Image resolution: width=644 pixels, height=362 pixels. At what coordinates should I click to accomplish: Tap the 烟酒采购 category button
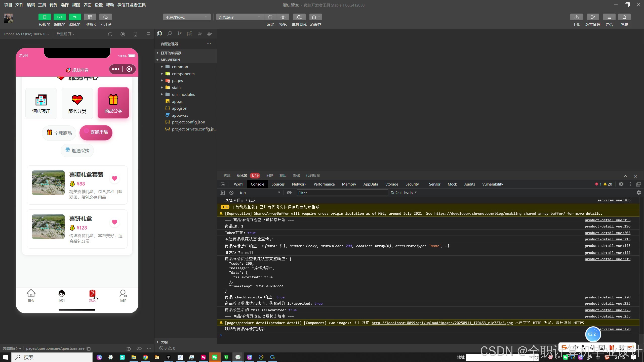coord(77,151)
